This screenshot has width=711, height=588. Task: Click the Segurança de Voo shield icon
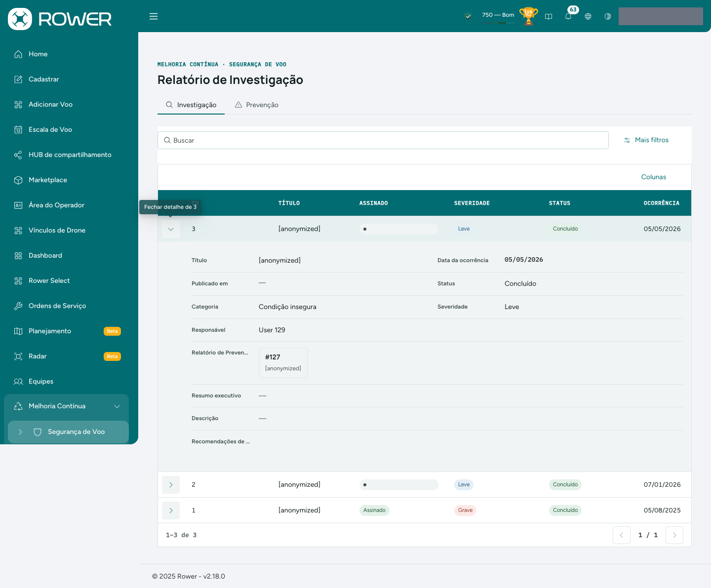point(38,432)
